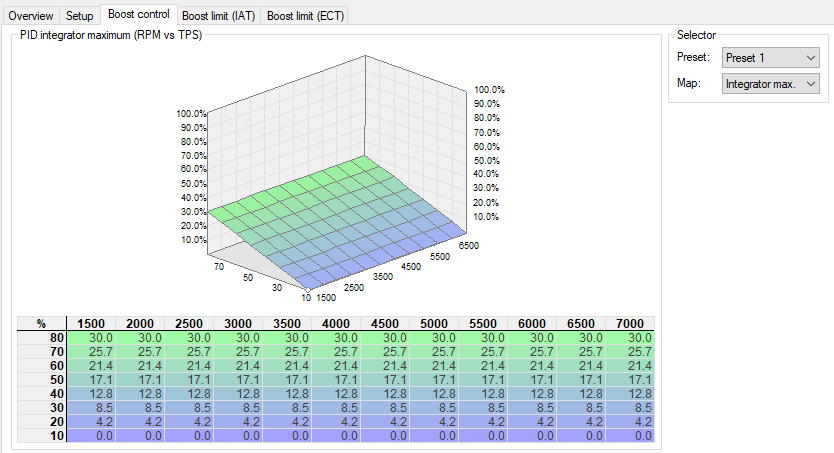This screenshot has height=453, width=834.
Task: Select the 3500 RPM column header
Action: pyautogui.click(x=287, y=323)
